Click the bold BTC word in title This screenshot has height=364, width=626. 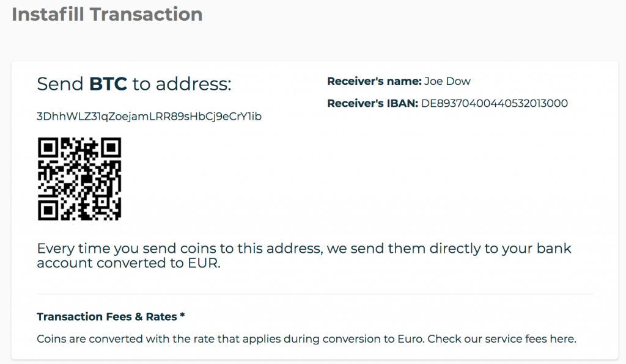108,84
